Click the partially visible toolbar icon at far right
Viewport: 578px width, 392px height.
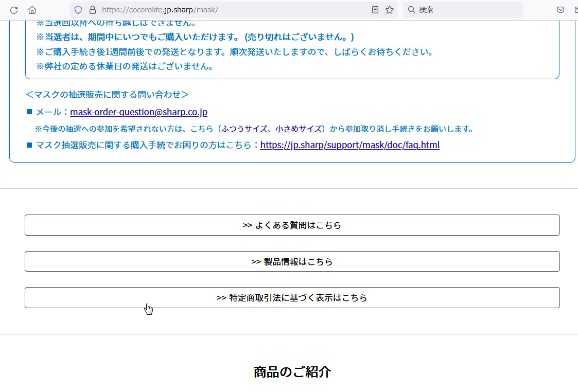coord(575,10)
